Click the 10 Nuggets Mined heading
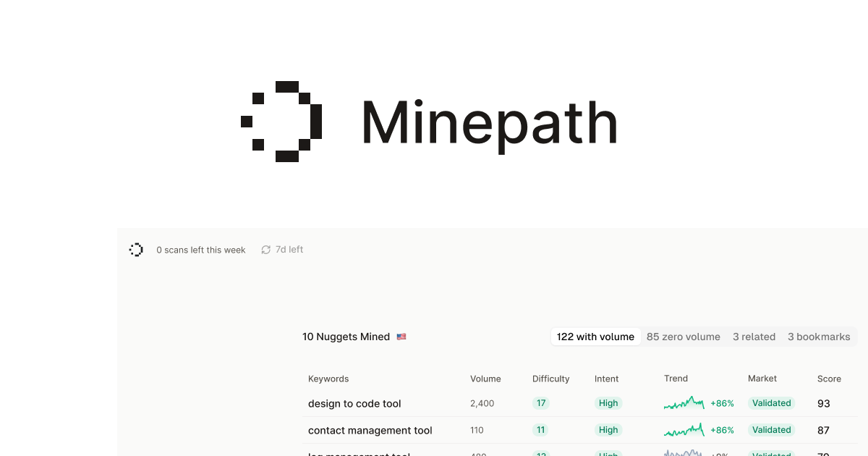 [x=346, y=337]
